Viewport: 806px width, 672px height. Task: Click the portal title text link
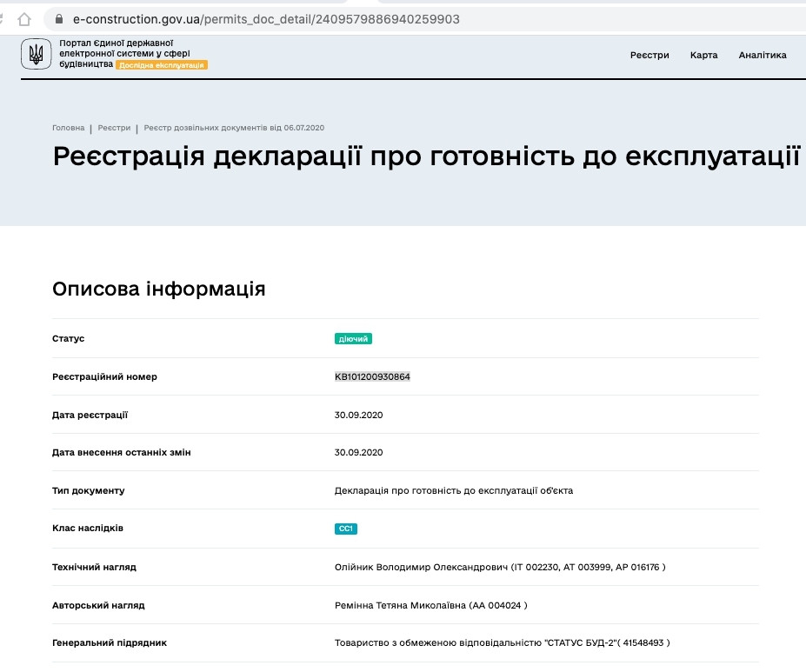[124, 53]
